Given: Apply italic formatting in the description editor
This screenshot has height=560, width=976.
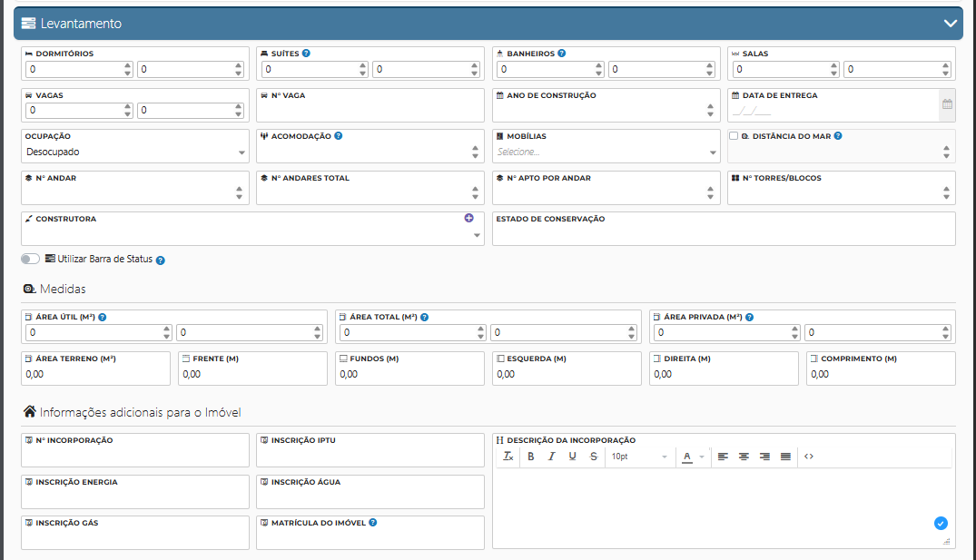Looking at the screenshot, I should 551,457.
